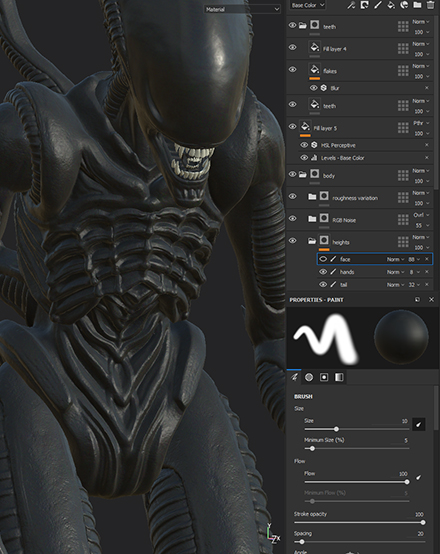Image resolution: width=440 pixels, height=554 pixels.
Task: Click the paint brush icon of tail effect
Action: pyautogui.click(x=333, y=284)
